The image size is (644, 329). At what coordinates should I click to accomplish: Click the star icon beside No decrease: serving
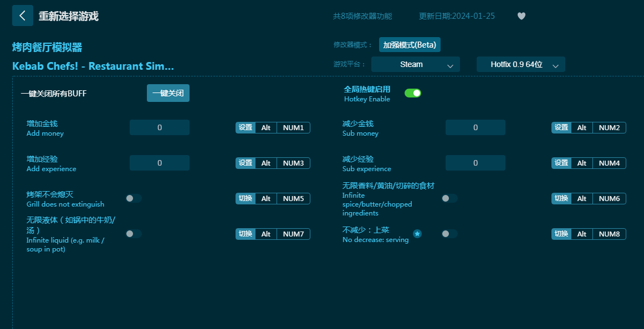pos(417,234)
